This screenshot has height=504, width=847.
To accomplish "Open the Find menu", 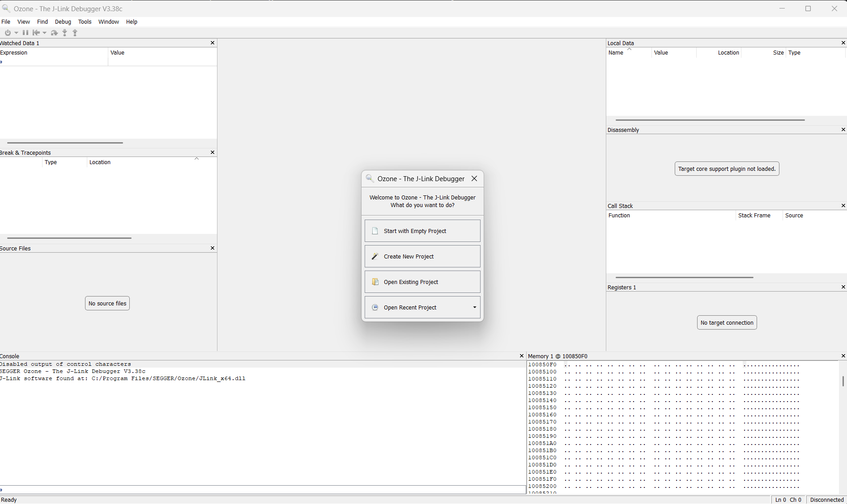I will pyautogui.click(x=43, y=21).
